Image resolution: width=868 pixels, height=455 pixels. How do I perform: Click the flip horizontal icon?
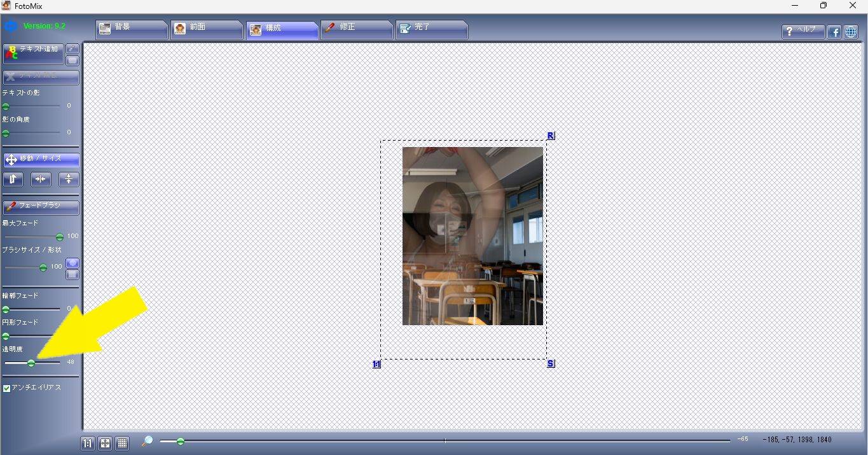[x=41, y=179]
